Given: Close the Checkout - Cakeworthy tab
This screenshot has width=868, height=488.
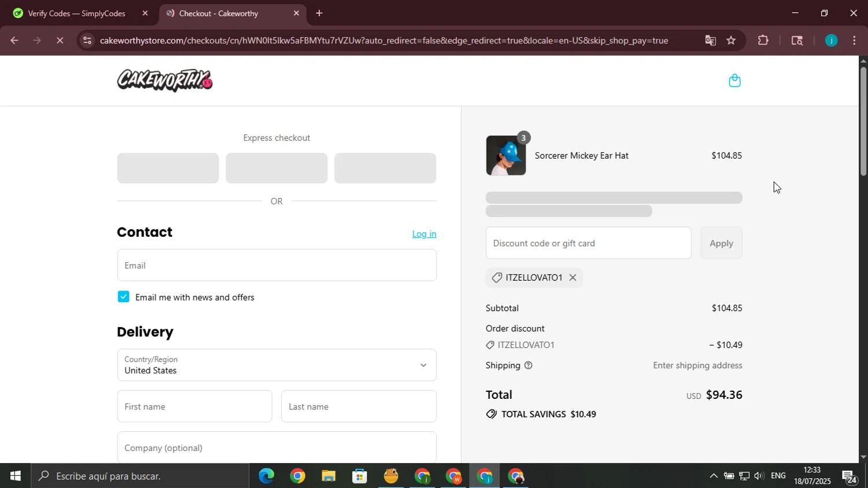Looking at the screenshot, I should coord(296,13).
